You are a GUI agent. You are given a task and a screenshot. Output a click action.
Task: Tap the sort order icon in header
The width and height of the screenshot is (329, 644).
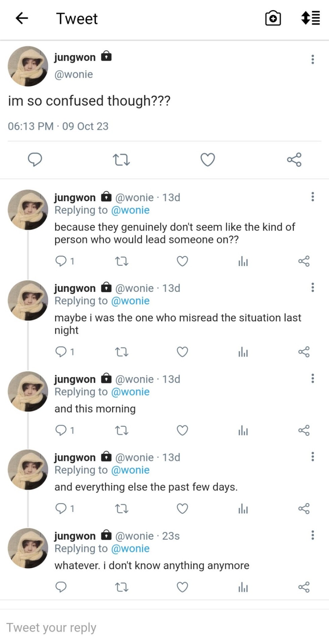[x=310, y=18]
